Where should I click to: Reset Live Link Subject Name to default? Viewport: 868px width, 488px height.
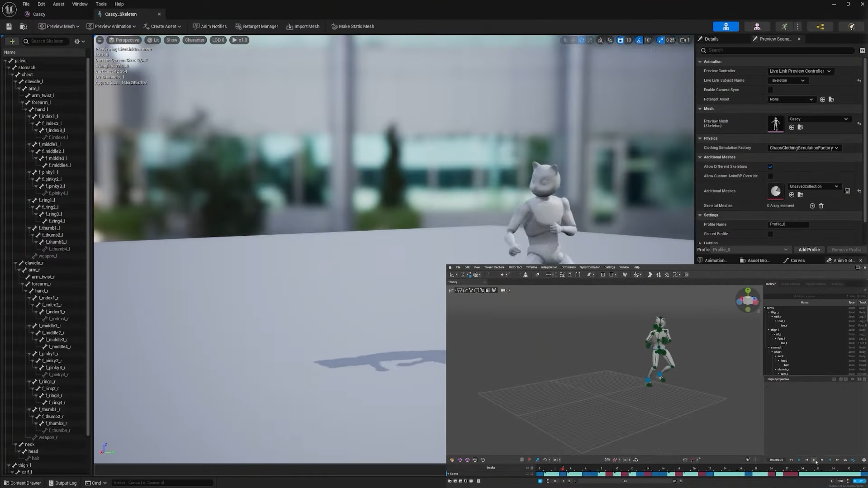(859, 81)
